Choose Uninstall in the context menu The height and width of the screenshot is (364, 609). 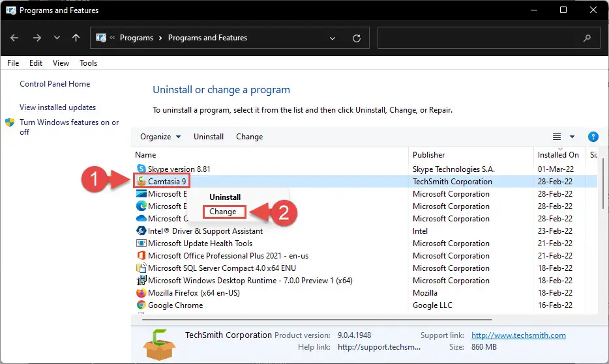click(225, 197)
